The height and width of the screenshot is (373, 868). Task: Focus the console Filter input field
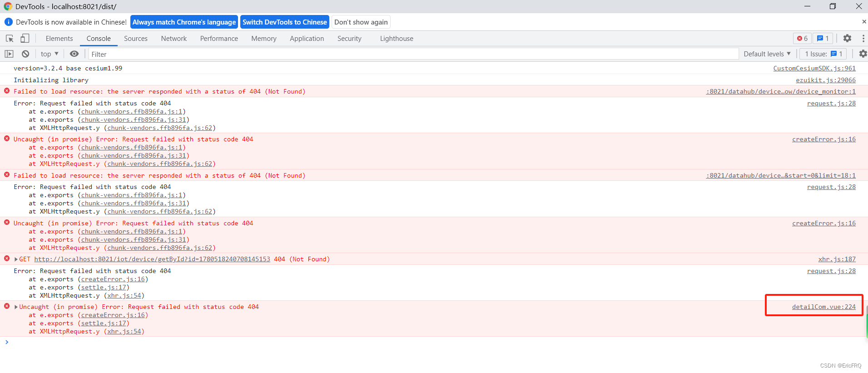click(x=413, y=54)
